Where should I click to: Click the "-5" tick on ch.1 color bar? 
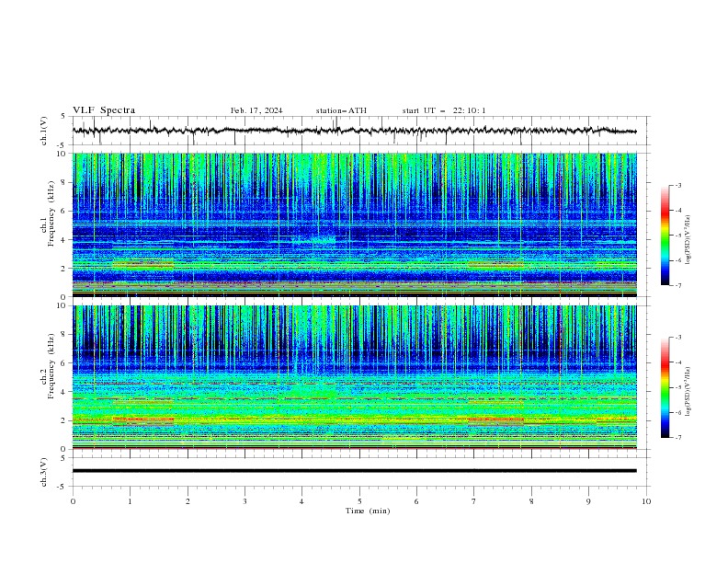tap(677, 236)
